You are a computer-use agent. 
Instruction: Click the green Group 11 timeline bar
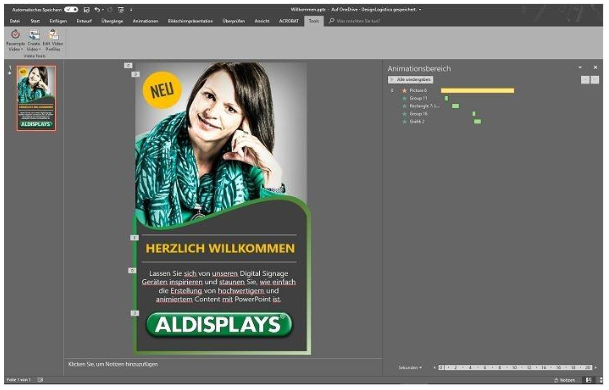click(x=446, y=98)
